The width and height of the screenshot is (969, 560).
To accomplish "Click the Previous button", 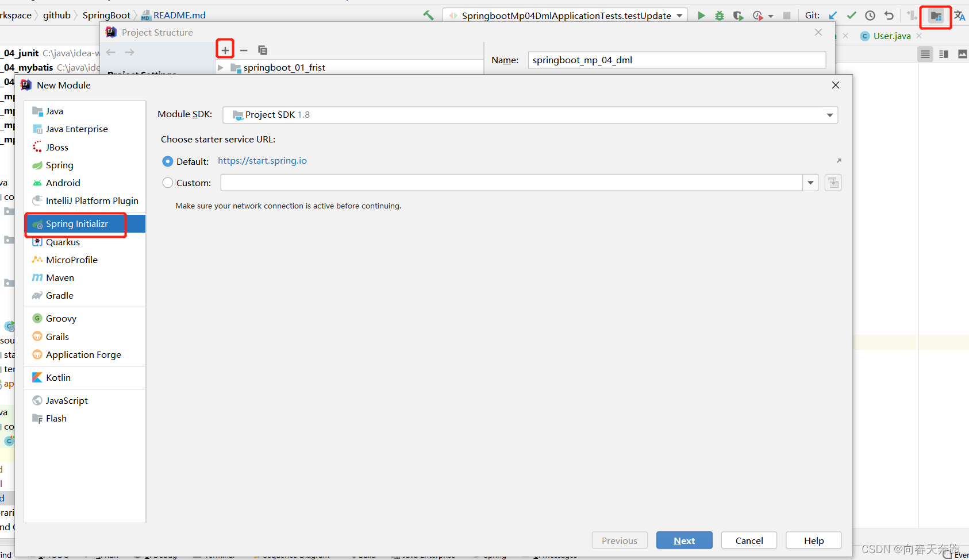I will click(x=620, y=540).
